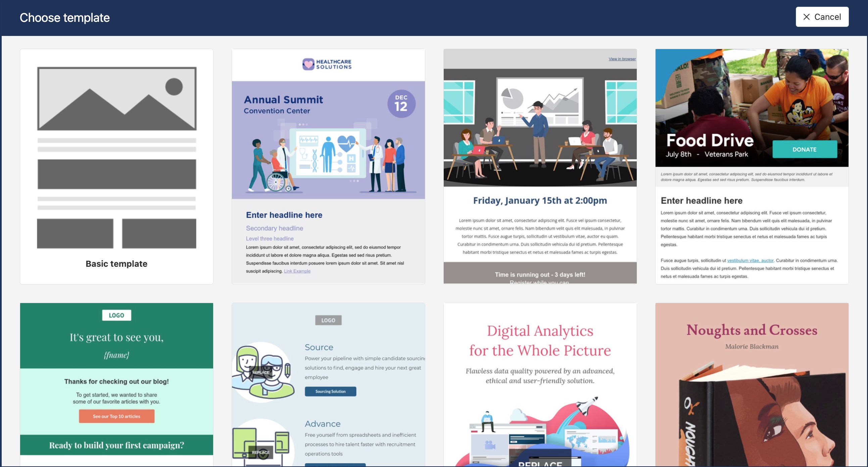Click the Link Example hyperlink
The height and width of the screenshot is (467, 868).
(297, 271)
